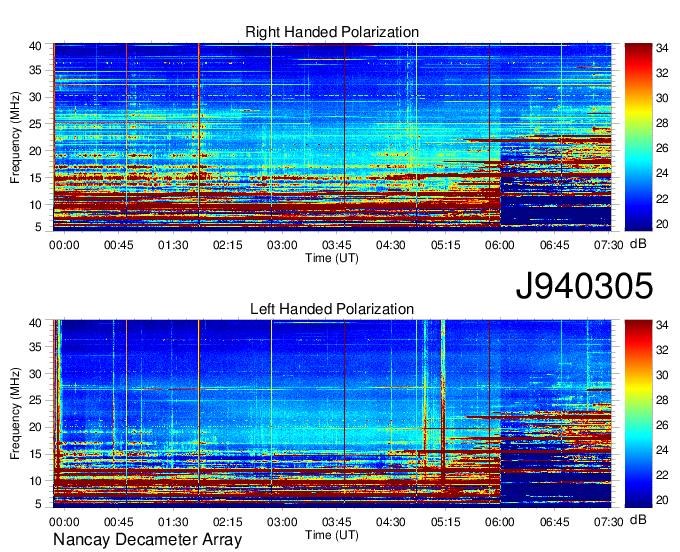Click 06:00 time tick under right-handed plot

pos(500,245)
